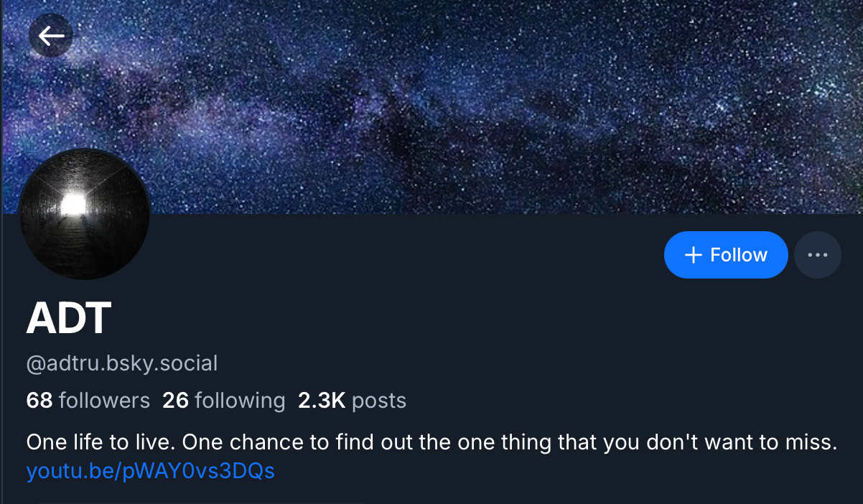Click the number 68 before followers

(x=39, y=400)
